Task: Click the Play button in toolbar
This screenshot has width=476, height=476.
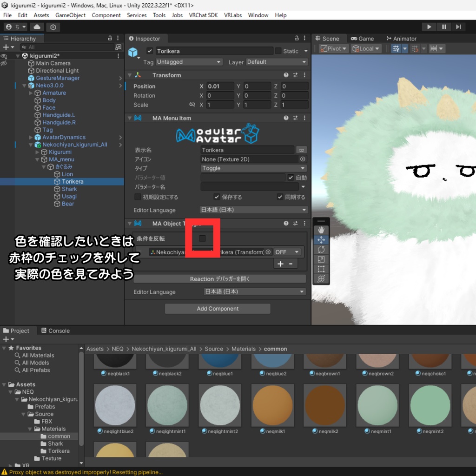Action: click(x=429, y=26)
